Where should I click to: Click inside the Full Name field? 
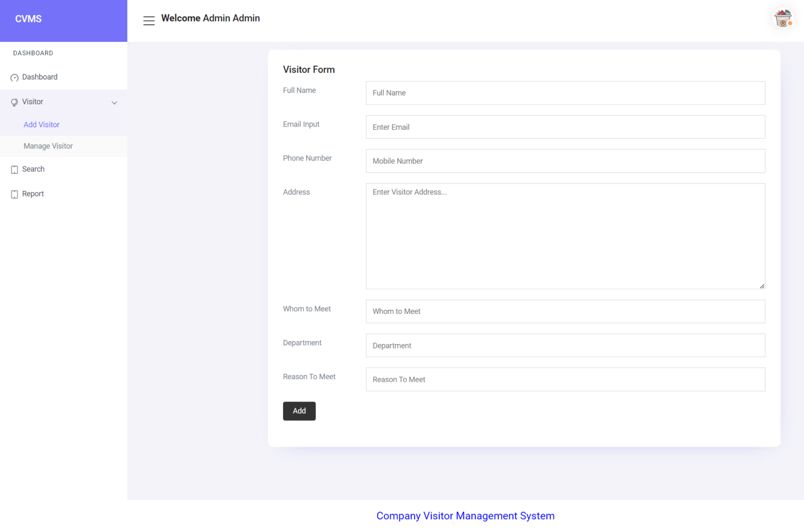point(565,93)
